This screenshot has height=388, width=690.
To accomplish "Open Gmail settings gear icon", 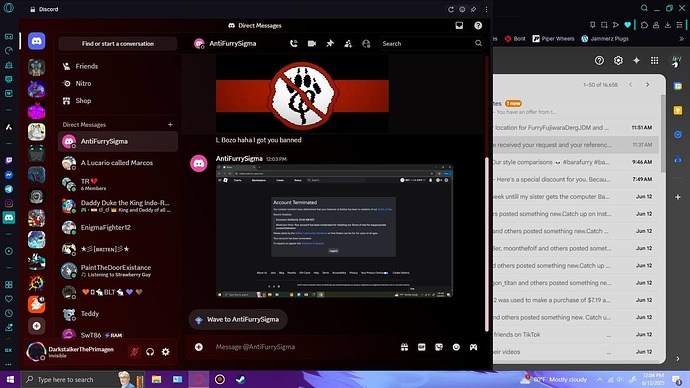I will coord(618,60).
